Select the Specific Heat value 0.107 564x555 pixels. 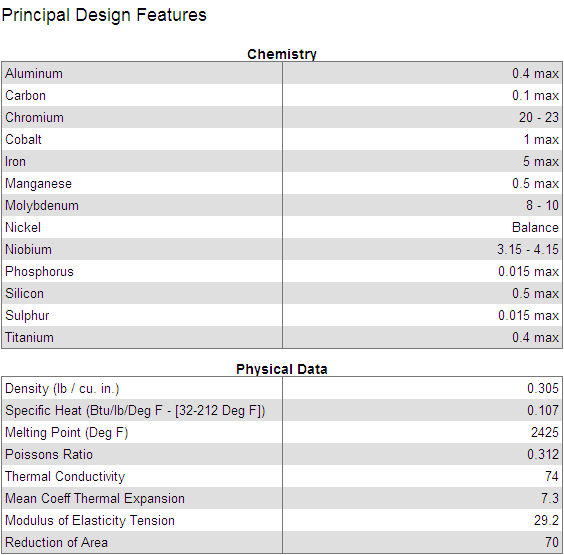543,410
